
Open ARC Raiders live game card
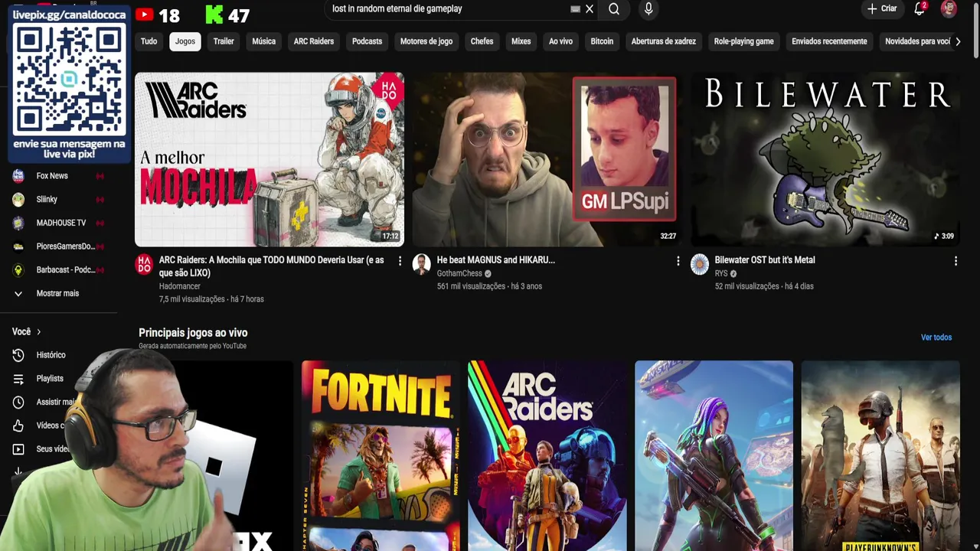tap(547, 456)
